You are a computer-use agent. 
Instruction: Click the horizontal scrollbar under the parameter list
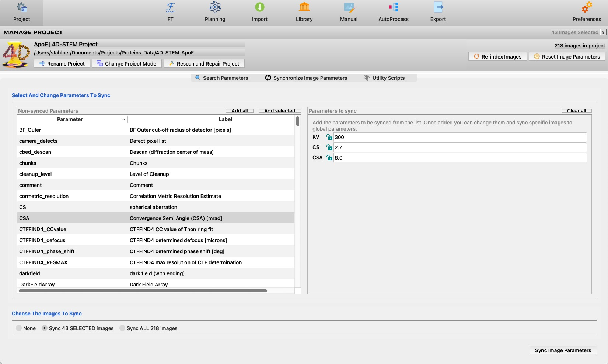click(x=143, y=291)
